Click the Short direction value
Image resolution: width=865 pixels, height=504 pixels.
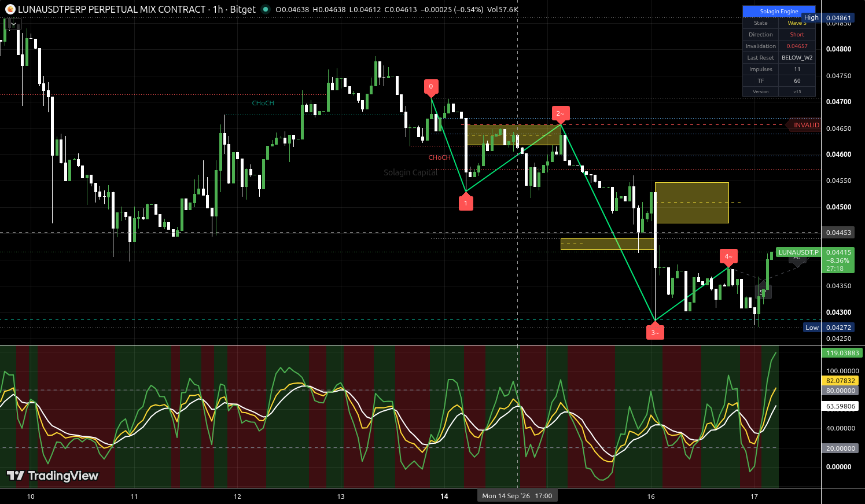(797, 35)
